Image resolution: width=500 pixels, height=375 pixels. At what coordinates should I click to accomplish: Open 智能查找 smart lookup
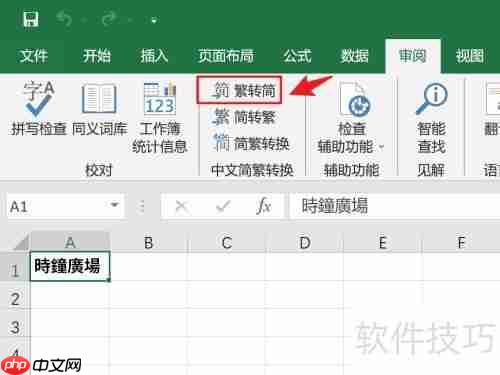(x=431, y=117)
